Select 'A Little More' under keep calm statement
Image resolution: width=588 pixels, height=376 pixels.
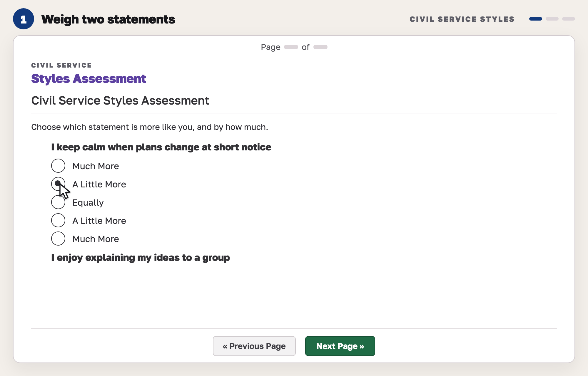point(58,184)
